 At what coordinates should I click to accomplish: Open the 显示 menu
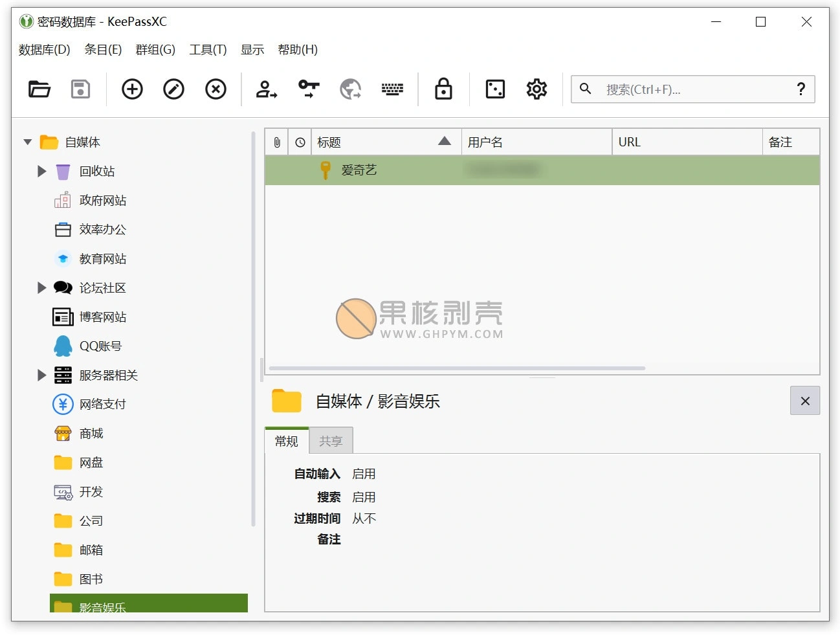tap(252, 50)
